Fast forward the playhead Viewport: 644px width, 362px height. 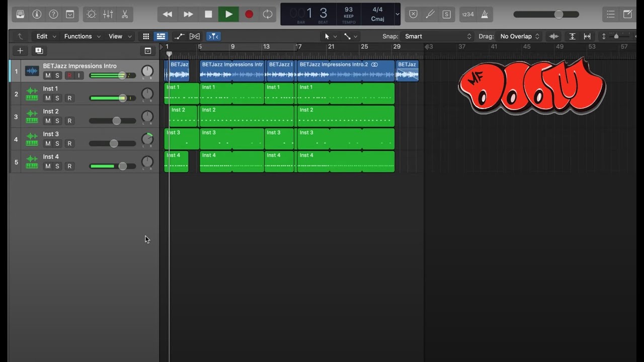click(x=188, y=14)
